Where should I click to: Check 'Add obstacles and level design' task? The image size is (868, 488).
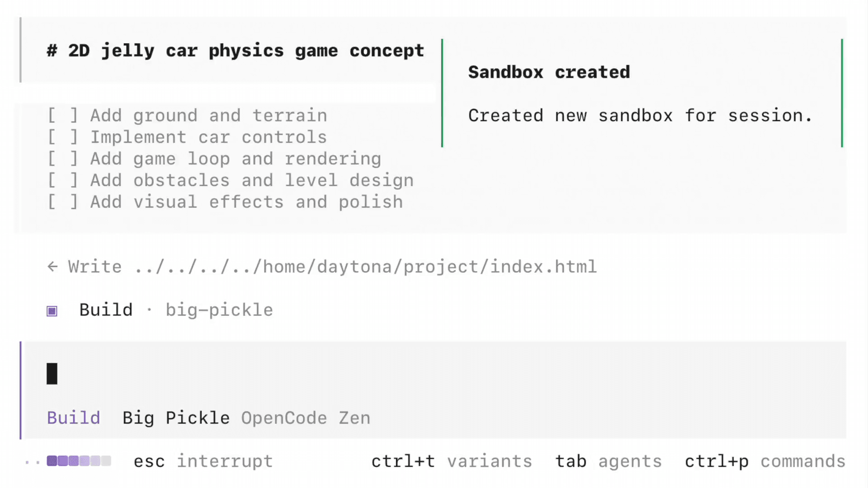click(x=63, y=180)
